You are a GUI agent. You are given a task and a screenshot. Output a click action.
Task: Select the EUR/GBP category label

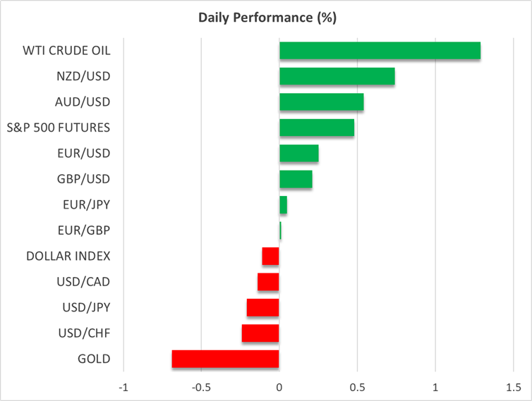coord(86,230)
